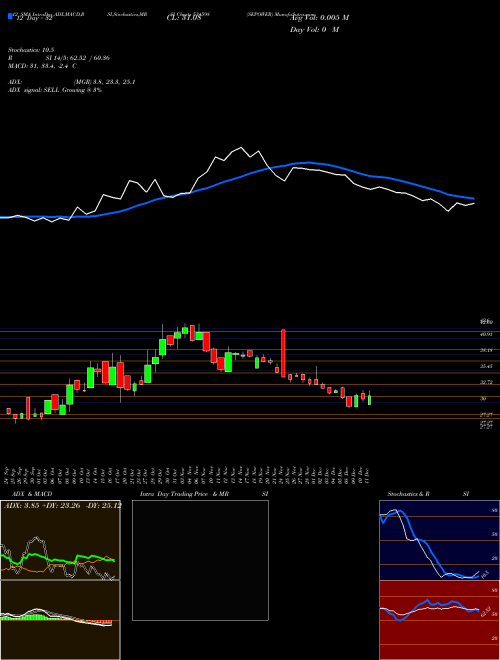The height and width of the screenshot is (660, 500).
Task: Click the 30 price axis label
Action: tap(483, 398)
